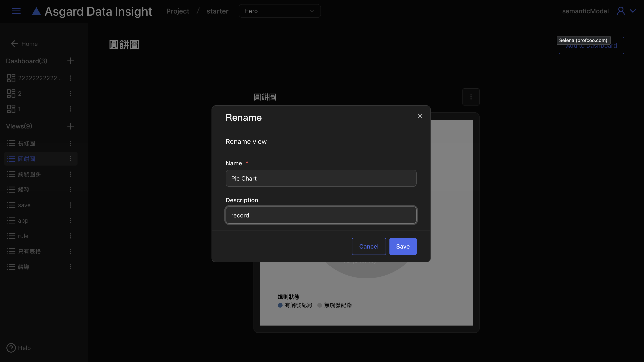Go back Home via arrow icon
This screenshot has height=362, width=644.
coord(15,44)
